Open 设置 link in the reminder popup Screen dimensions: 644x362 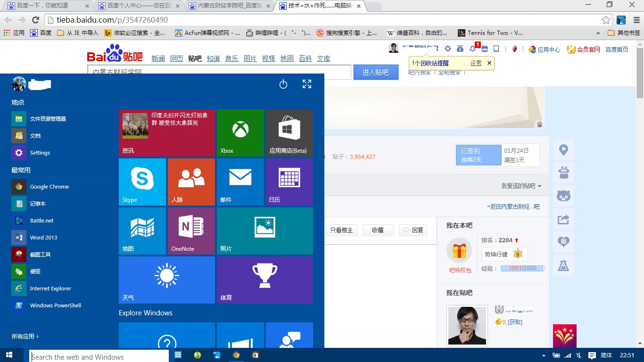476,63
